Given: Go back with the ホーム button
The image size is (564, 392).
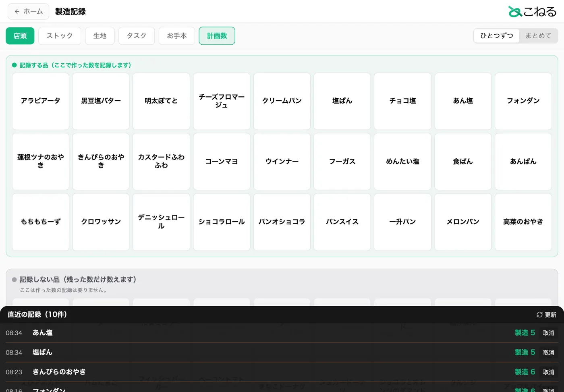Looking at the screenshot, I should point(28,12).
